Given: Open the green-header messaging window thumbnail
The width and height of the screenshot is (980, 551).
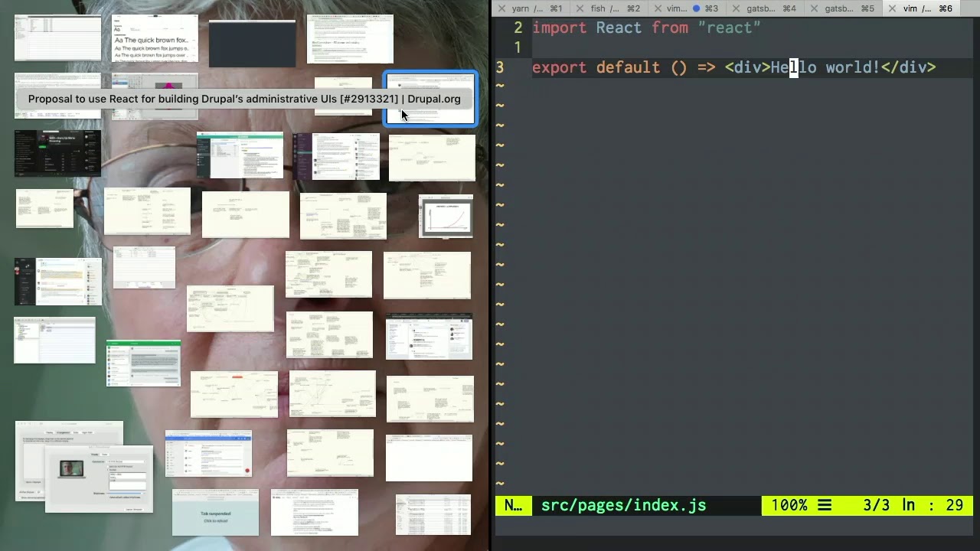Looking at the screenshot, I should click(x=143, y=364).
